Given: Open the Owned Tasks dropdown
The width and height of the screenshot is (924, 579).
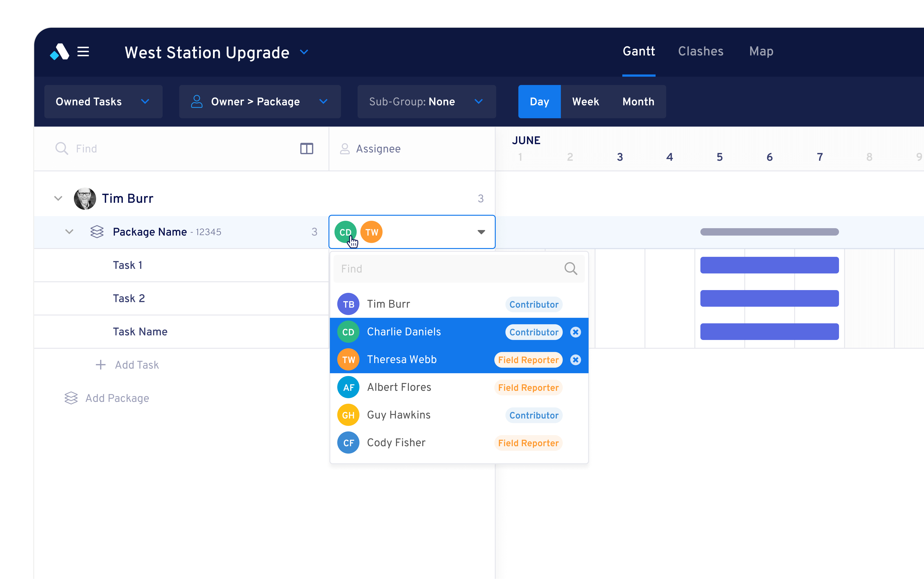Looking at the screenshot, I should point(103,101).
